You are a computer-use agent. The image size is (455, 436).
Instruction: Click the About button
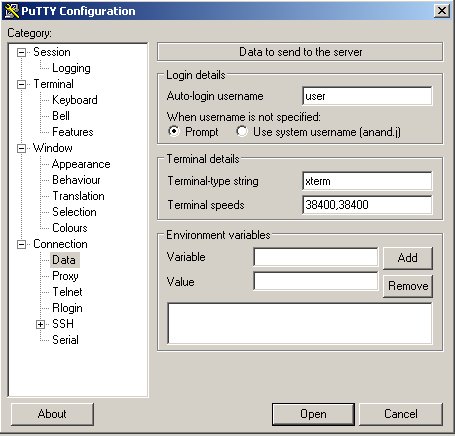point(52,414)
